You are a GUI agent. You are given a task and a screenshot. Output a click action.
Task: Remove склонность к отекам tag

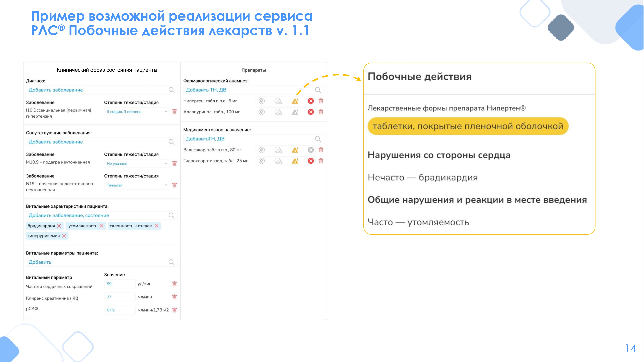pyautogui.click(x=156, y=226)
